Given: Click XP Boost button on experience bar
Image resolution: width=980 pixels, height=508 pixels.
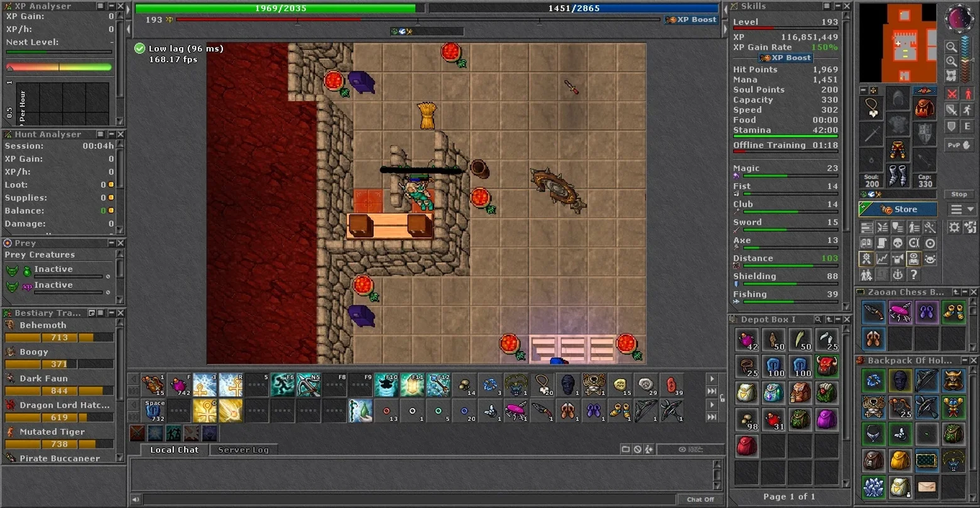Looking at the screenshot, I should click(692, 19).
